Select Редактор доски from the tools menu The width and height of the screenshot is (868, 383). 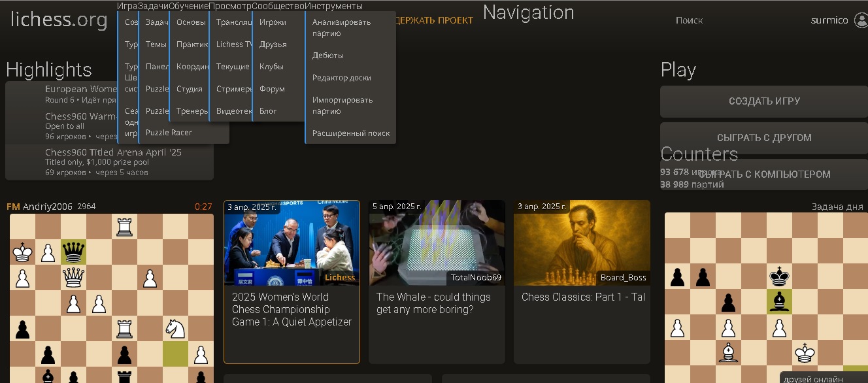pos(341,78)
